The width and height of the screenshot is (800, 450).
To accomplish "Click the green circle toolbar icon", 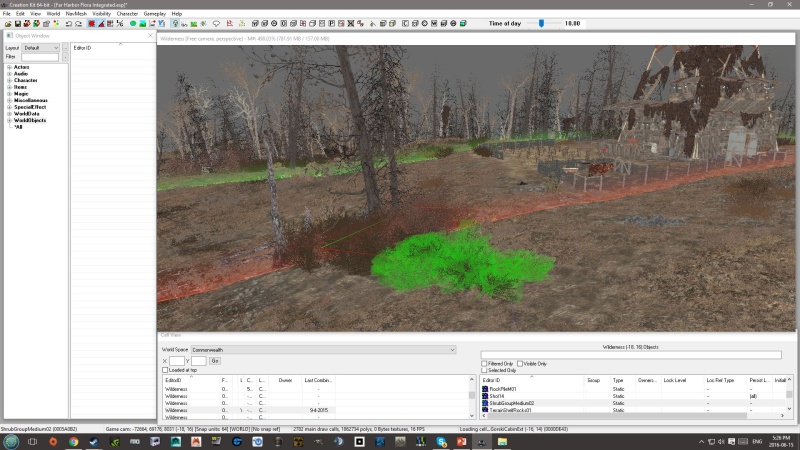I will coord(133,23).
